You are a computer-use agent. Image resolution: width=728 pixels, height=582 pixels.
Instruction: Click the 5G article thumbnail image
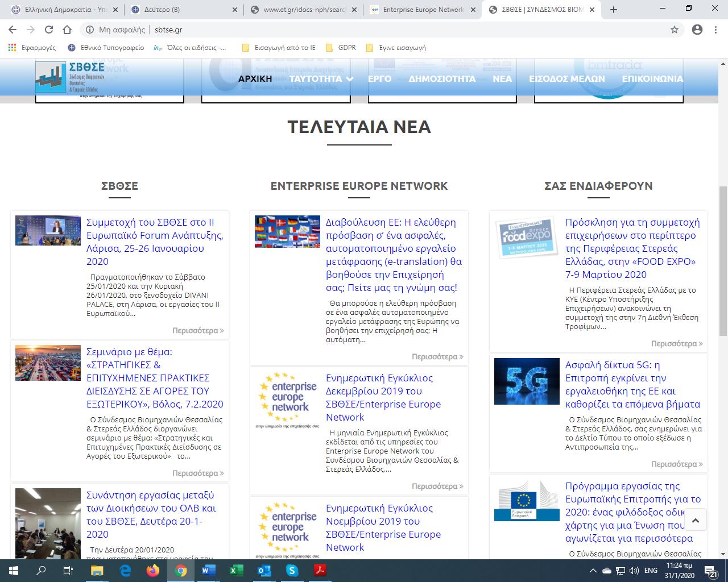click(527, 381)
